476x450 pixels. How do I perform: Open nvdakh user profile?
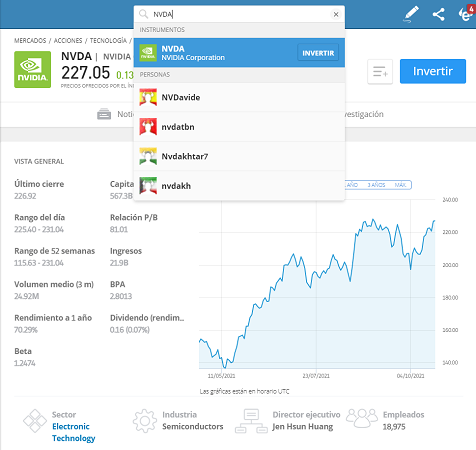pos(239,185)
